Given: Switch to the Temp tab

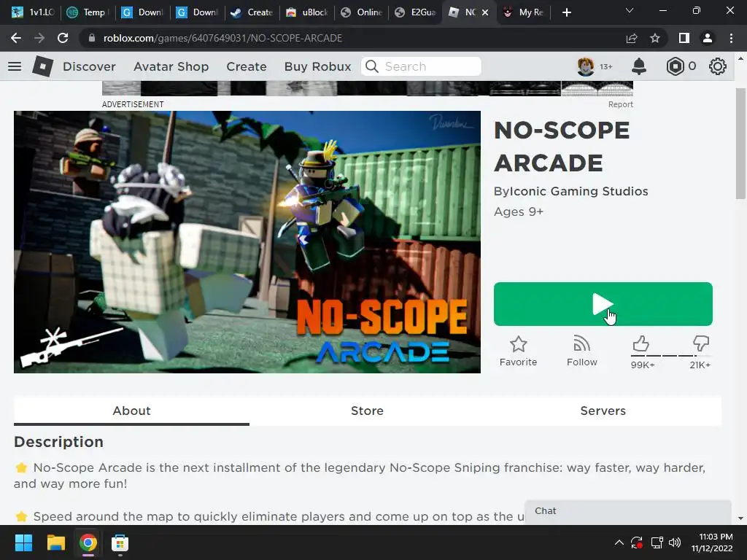Looking at the screenshot, I should pos(88,12).
